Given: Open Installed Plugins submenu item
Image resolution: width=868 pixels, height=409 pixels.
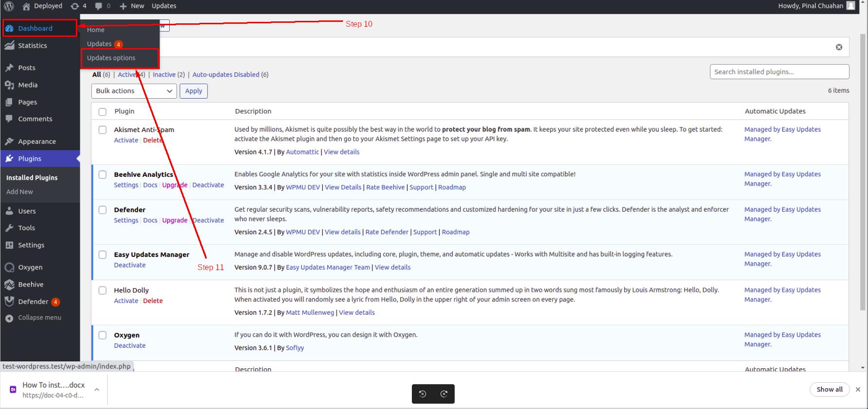Looking at the screenshot, I should [32, 178].
